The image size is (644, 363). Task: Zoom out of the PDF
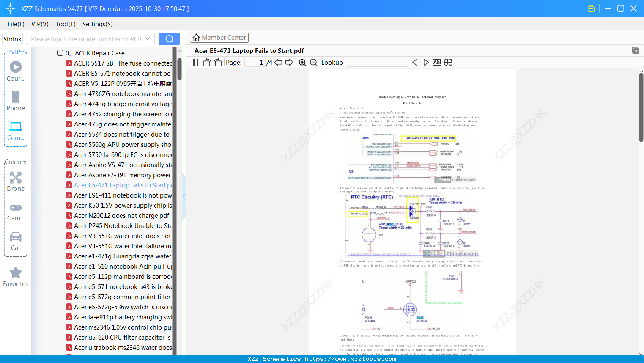pos(313,63)
